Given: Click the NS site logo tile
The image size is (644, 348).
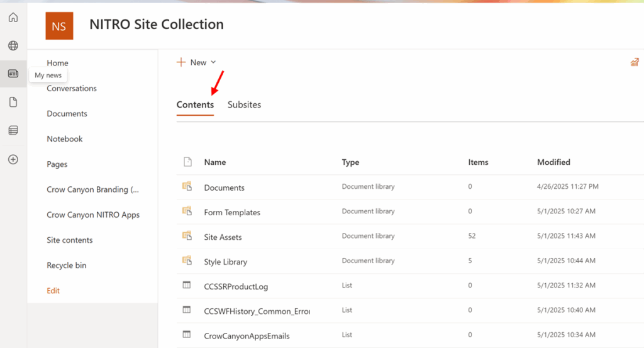Looking at the screenshot, I should pos(59,26).
